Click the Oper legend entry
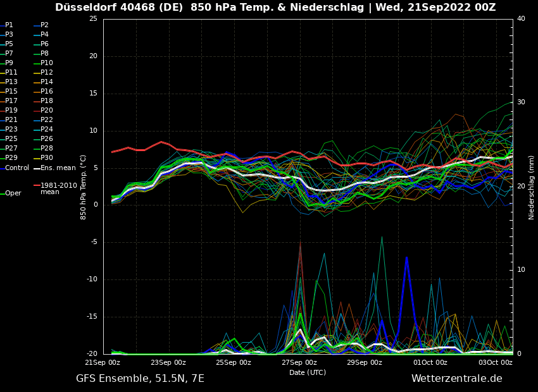This screenshot has height=392, width=538. click(x=13, y=193)
